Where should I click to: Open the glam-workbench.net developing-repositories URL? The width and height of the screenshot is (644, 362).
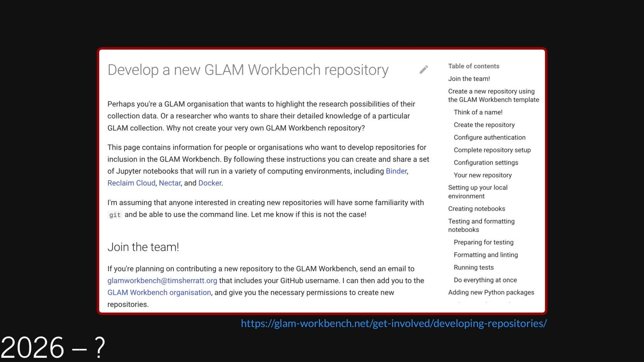[x=394, y=324]
